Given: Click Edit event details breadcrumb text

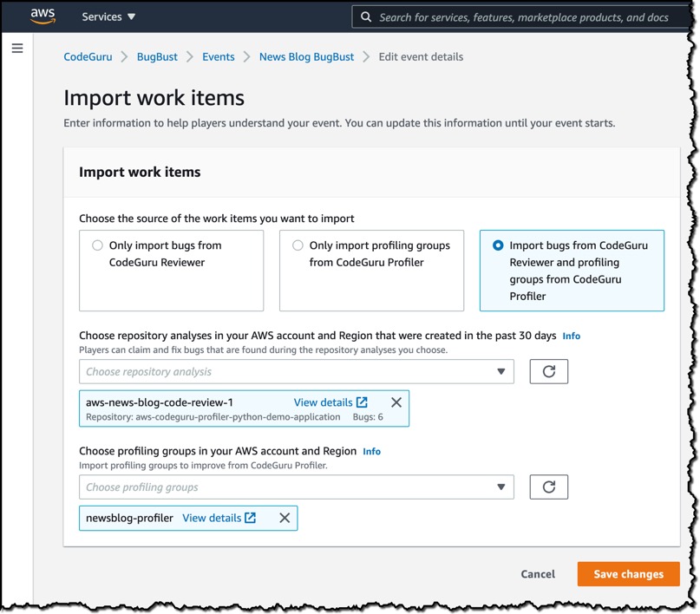Looking at the screenshot, I should pos(421,56).
